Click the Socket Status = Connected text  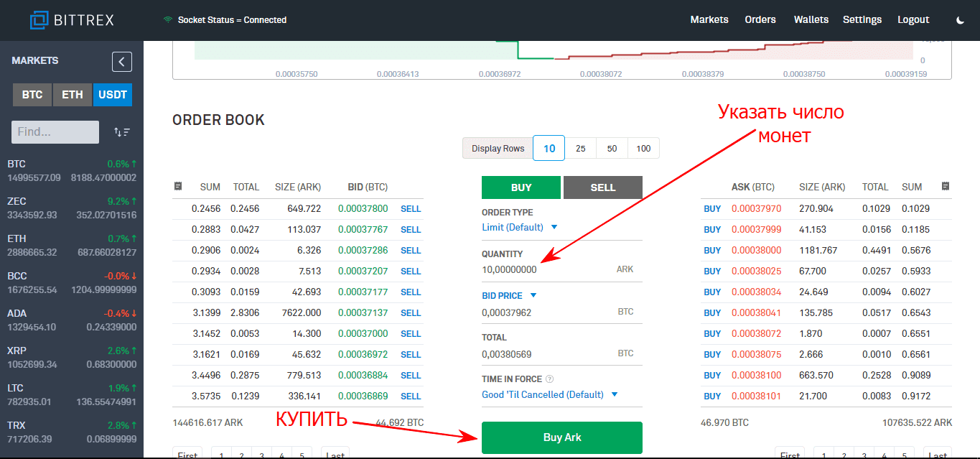tap(232, 20)
